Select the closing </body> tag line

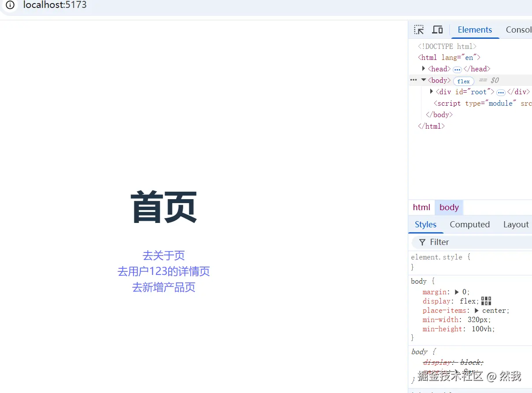tap(439, 115)
